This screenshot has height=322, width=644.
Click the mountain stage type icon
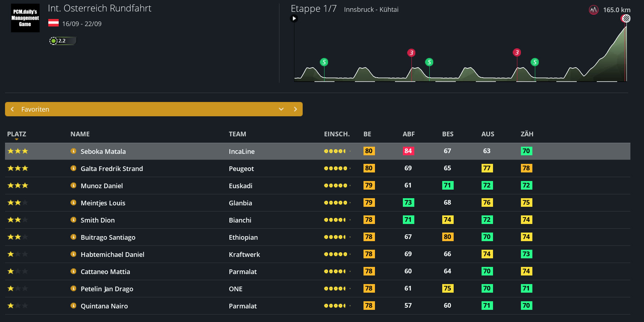tap(594, 10)
